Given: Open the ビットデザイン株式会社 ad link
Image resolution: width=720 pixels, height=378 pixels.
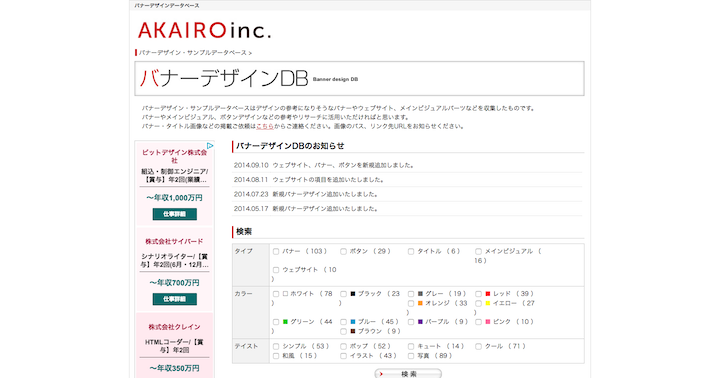Looking at the screenshot, I should coord(174,156).
